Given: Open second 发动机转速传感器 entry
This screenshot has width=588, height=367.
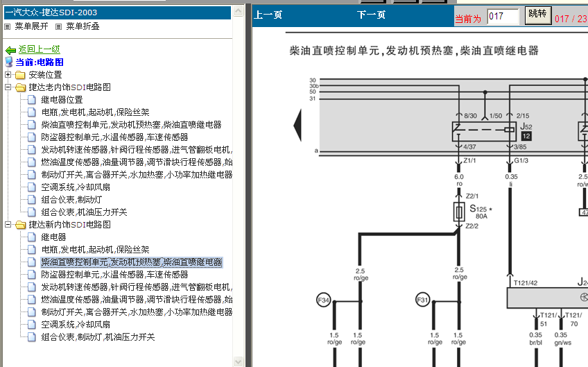Looking at the screenshot, I should point(137,287).
